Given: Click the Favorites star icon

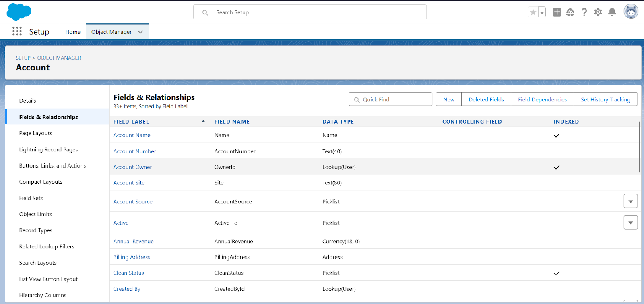Looking at the screenshot, I should [533, 12].
